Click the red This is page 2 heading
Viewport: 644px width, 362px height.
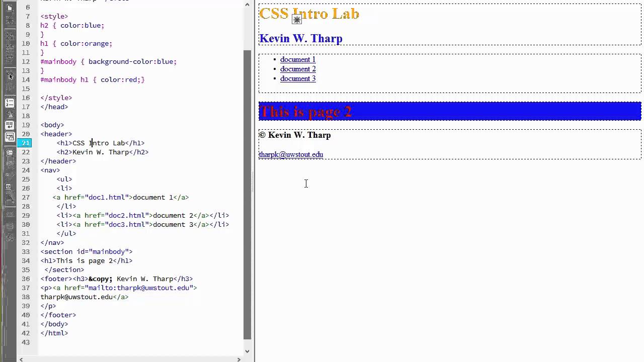(x=306, y=112)
